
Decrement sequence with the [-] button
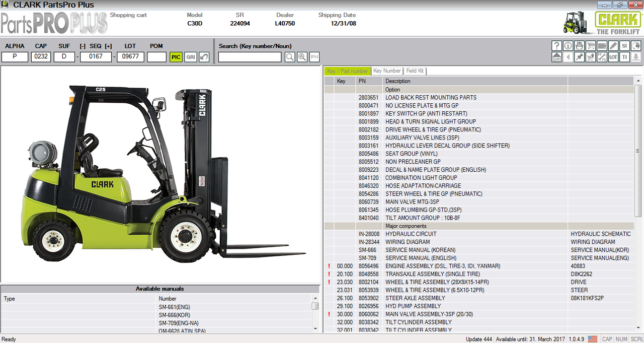click(x=83, y=46)
